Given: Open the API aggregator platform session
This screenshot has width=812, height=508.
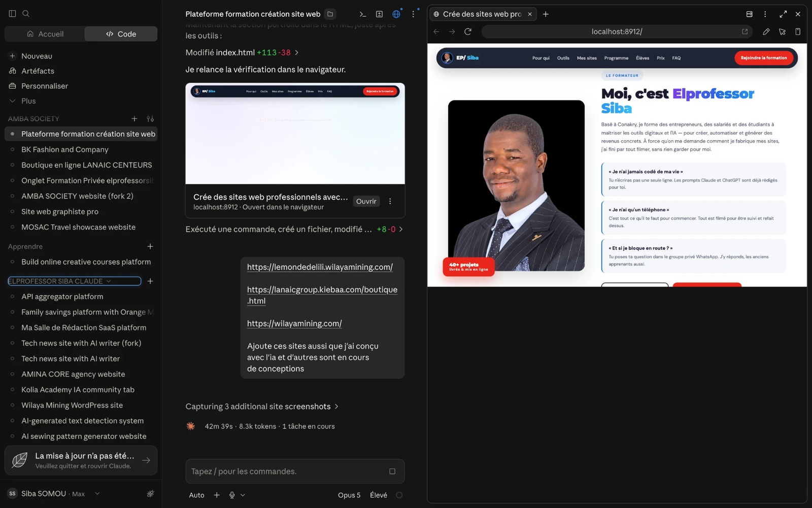Looking at the screenshot, I should (x=62, y=297).
